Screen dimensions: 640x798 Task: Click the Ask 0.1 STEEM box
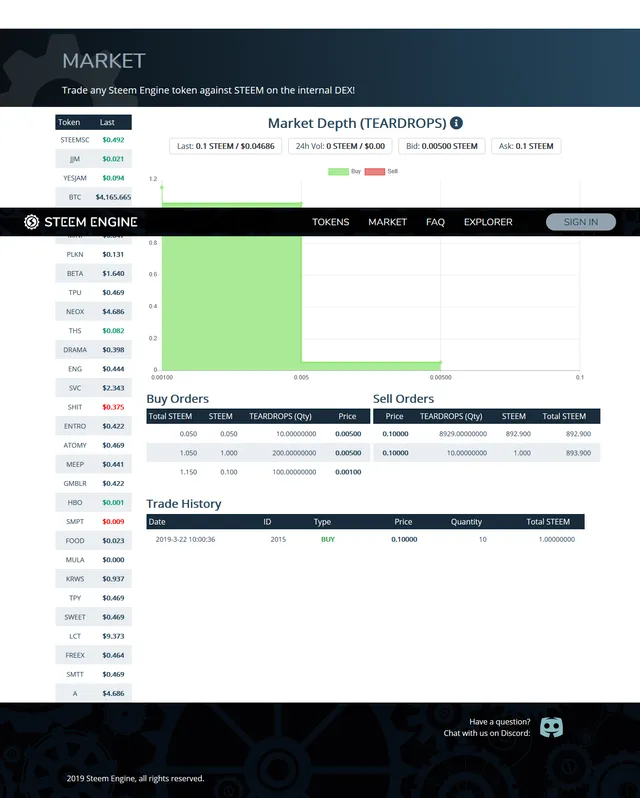(526, 146)
